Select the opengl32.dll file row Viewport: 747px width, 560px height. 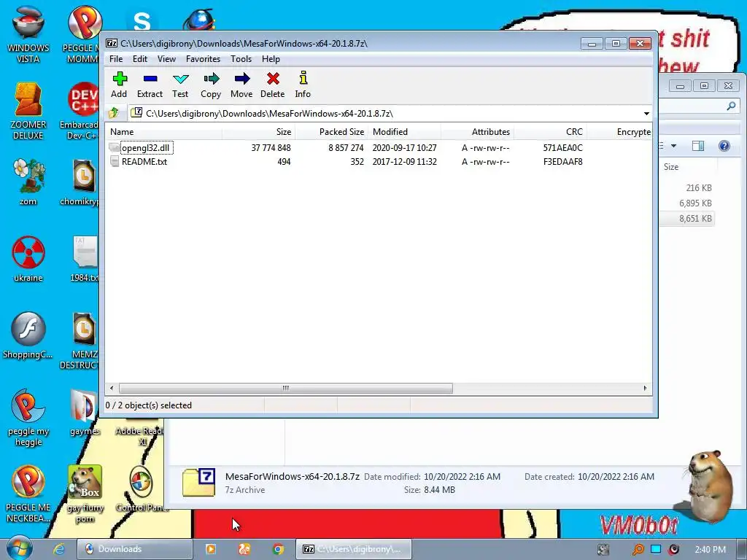379,147
